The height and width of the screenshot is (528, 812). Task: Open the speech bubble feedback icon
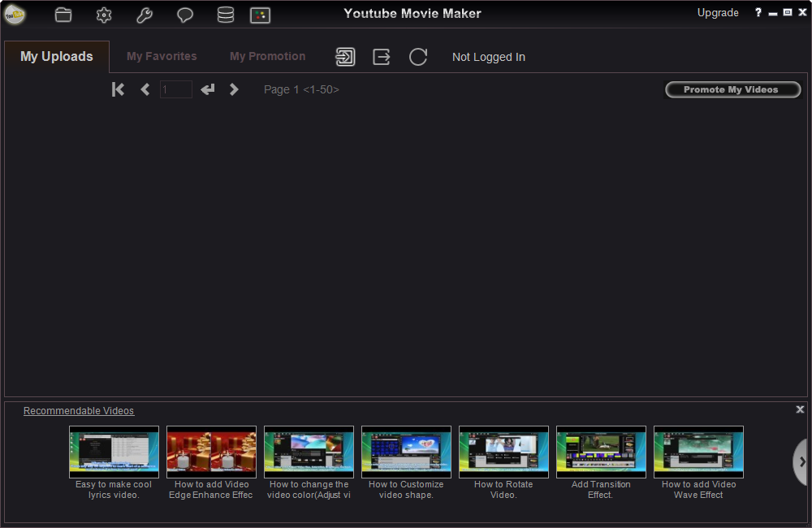[x=185, y=15]
